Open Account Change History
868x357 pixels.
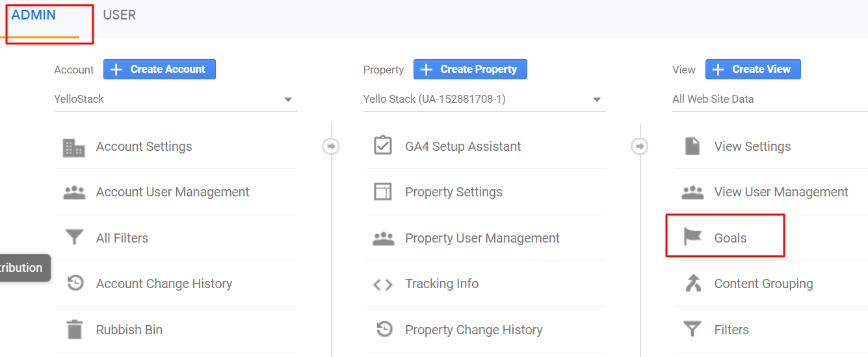pyautogui.click(x=164, y=284)
